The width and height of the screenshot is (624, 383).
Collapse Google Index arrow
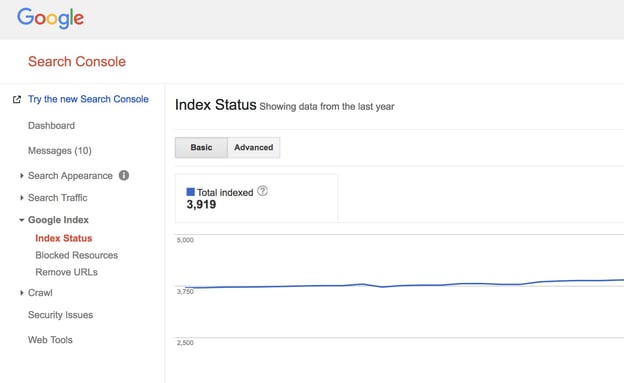tap(21, 220)
